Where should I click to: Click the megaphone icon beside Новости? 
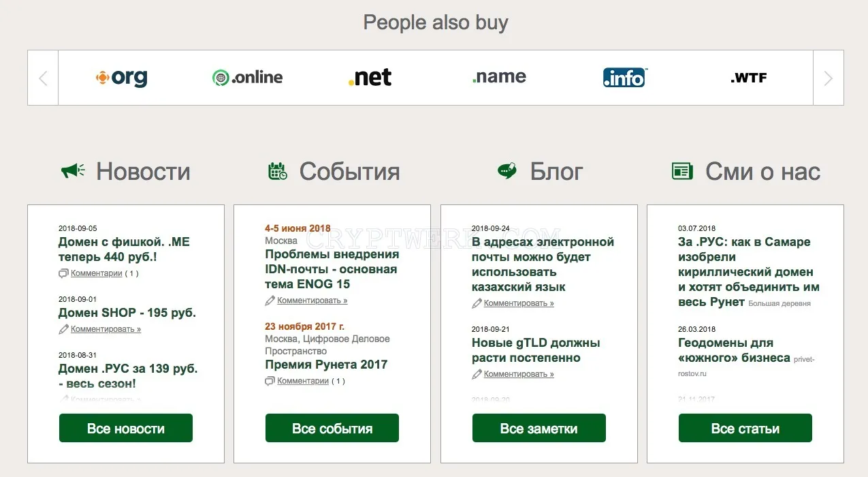click(x=73, y=171)
